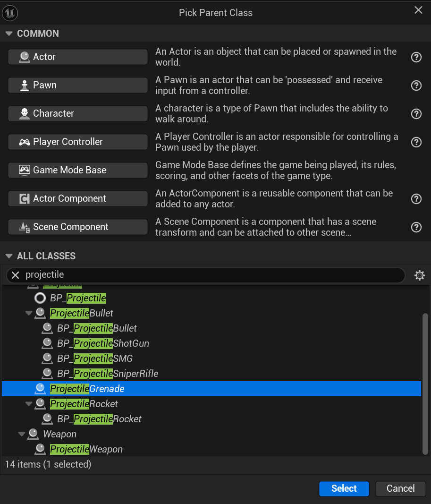431x504 pixels.
Task: Open help for Actor Component
Action: pyautogui.click(x=416, y=199)
